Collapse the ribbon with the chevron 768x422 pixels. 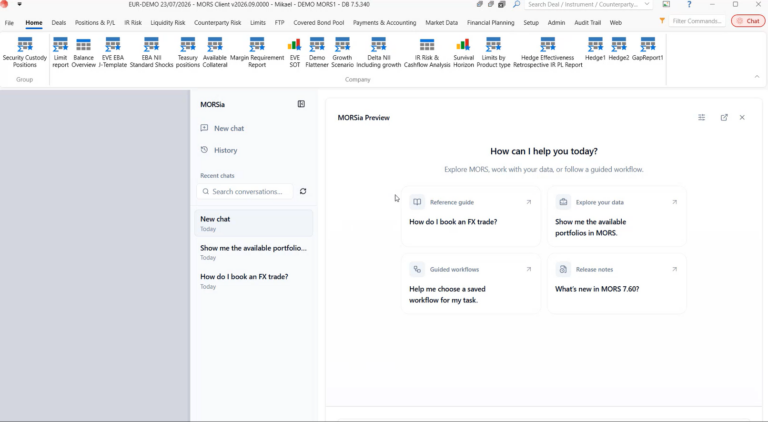757,77
